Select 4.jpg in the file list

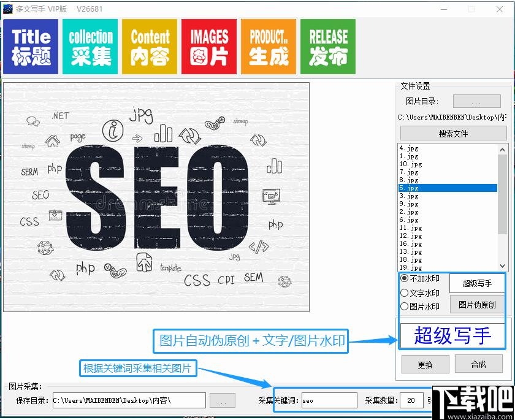click(448, 148)
